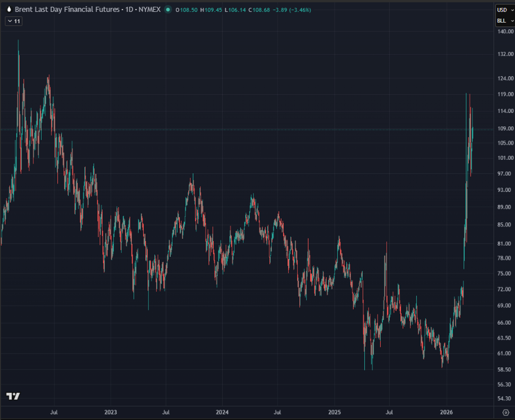Click the close value C108.68
Screen dimensions: 515x420
pyautogui.click(x=259, y=10)
